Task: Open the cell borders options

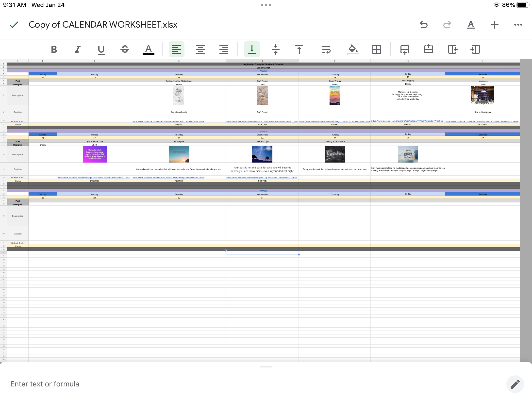Action: [377, 49]
